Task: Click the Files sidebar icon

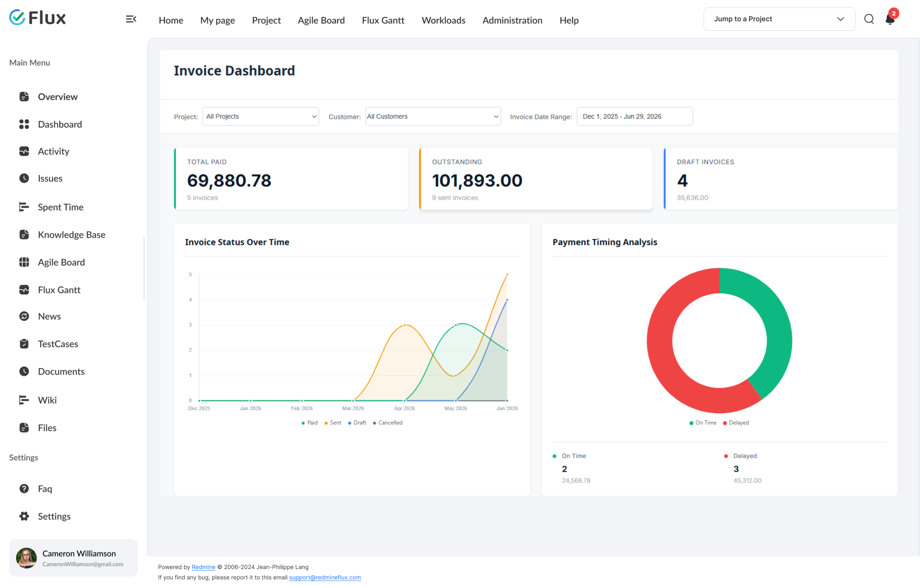Action: 24,428
